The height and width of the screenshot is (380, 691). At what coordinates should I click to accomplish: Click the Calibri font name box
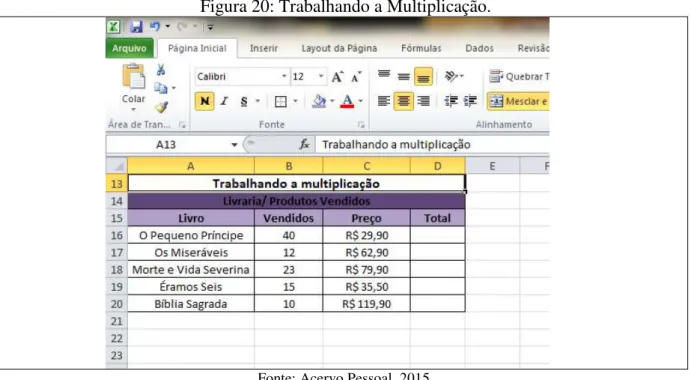[x=237, y=77]
